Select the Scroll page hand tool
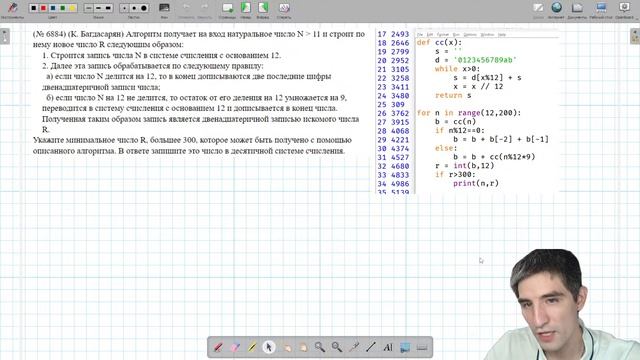Image resolution: width=640 pixels, height=360 pixels. (303, 347)
